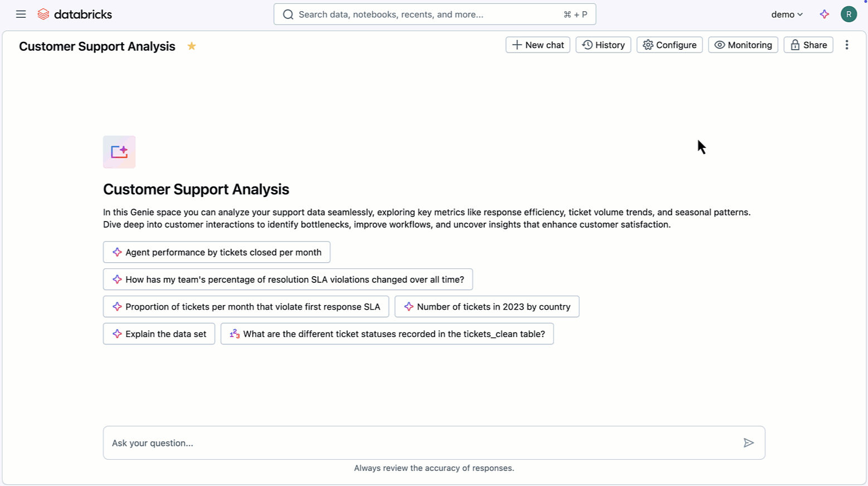Expand the demo workspace dropdown
The image size is (868, 486).
787,15
